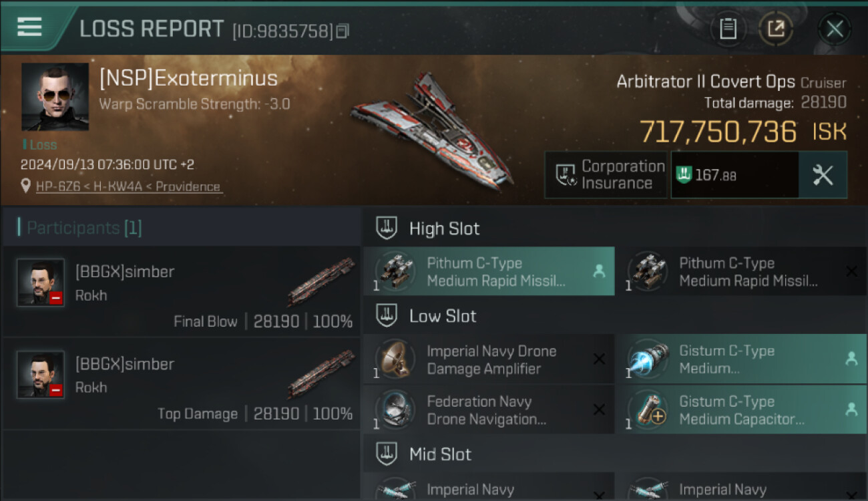This screenshot has height=501, width=868.
Task: Click the insurance value 167.88 field
Action: [734, 175]
